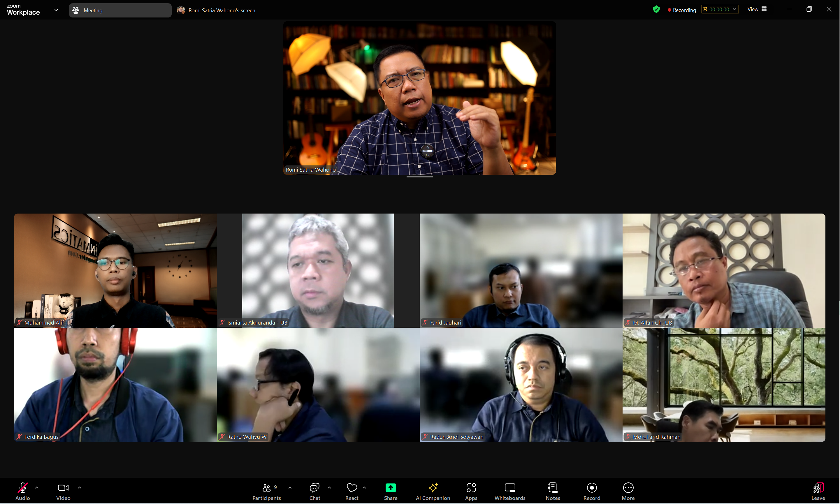Expand audio options arrow beside Audio
The height and width of the screenshot is (504, 840).
click(37, 488)
